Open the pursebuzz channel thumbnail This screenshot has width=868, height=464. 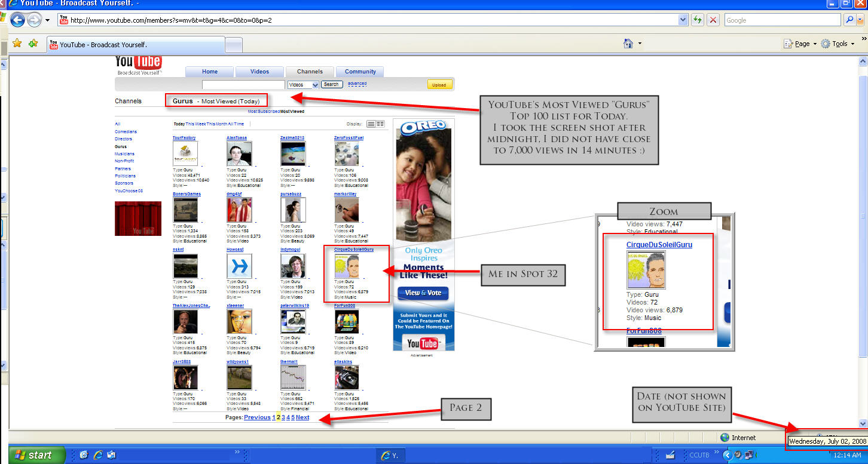pos(293,210)
